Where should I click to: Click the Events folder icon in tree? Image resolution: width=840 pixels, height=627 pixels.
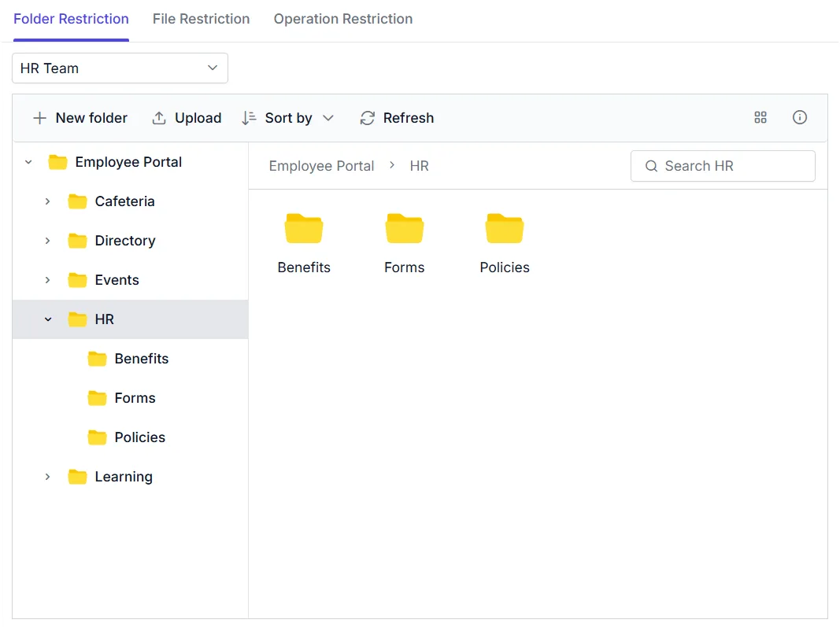tap(77, 280)
